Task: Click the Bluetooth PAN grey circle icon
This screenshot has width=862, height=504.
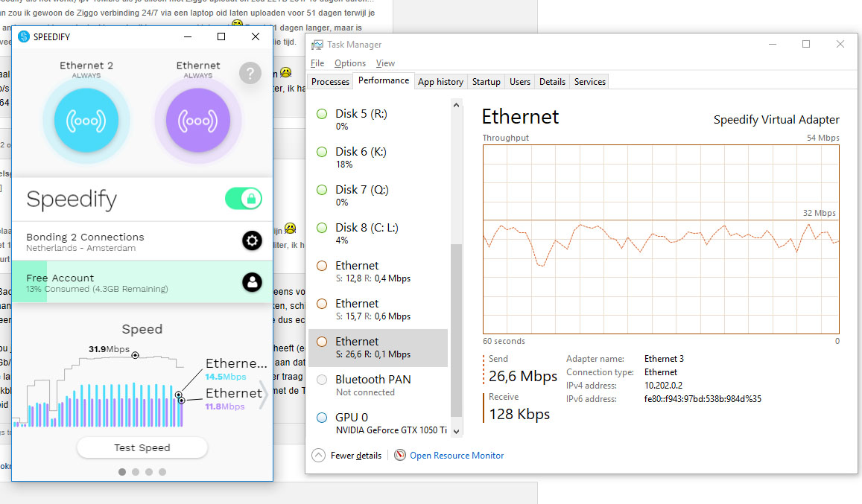Action: coord(322,380)
